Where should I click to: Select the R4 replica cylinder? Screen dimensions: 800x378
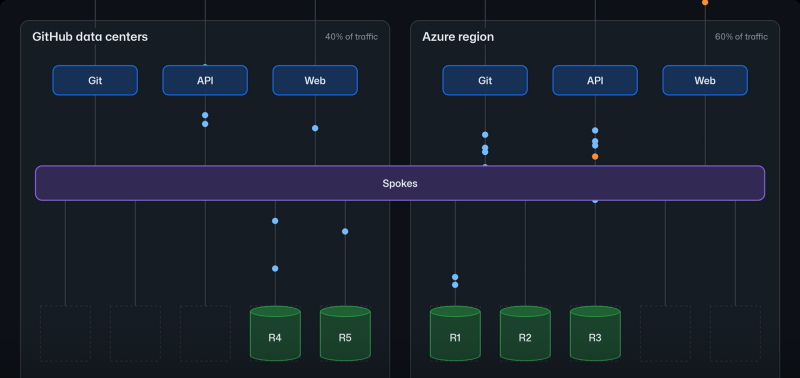coord(275,333)
